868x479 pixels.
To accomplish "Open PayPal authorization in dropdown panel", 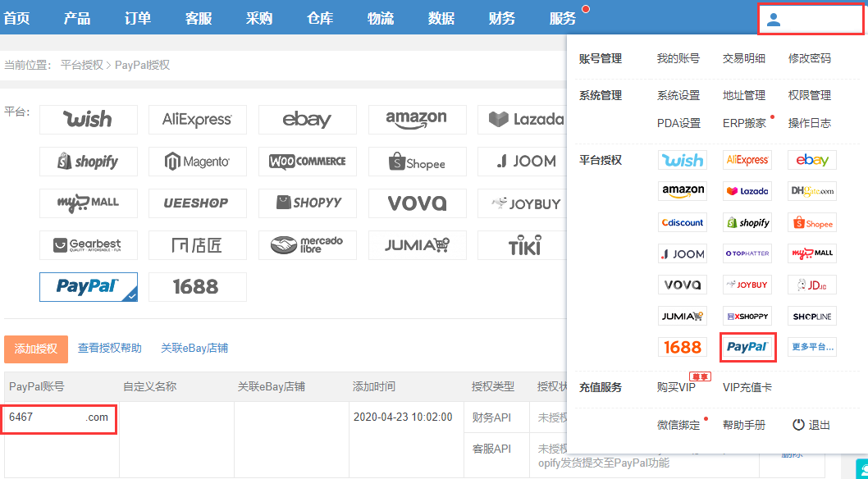I will point(747,348).
